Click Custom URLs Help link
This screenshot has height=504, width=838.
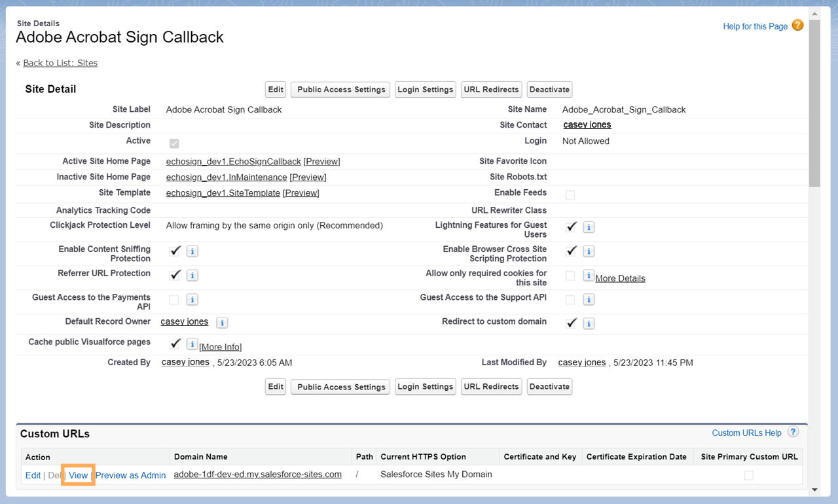[x=746, y=433]
